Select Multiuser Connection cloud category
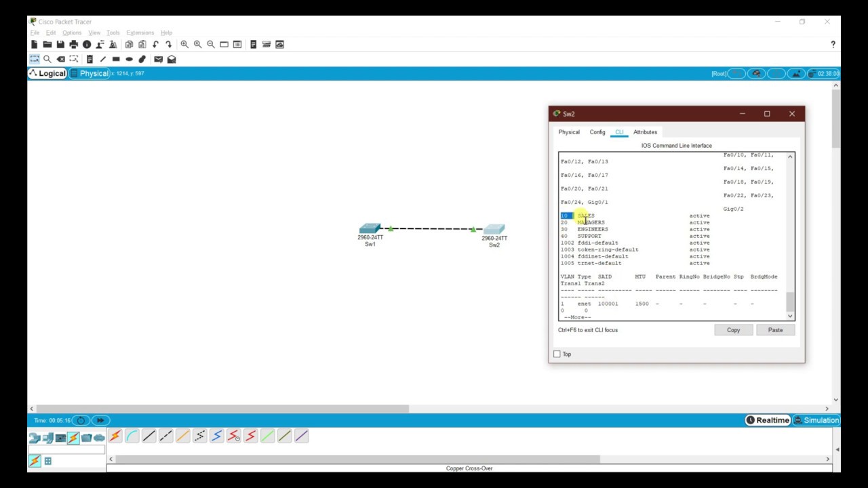This screenshot has height=488, width=868. click(x=100, y=438)
